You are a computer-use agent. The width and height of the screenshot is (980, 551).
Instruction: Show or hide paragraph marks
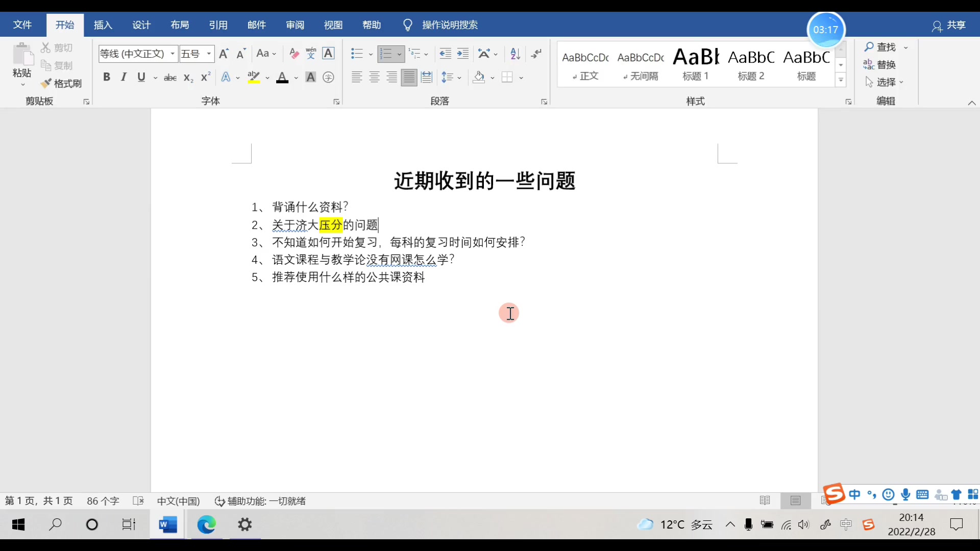coord(536,54)
